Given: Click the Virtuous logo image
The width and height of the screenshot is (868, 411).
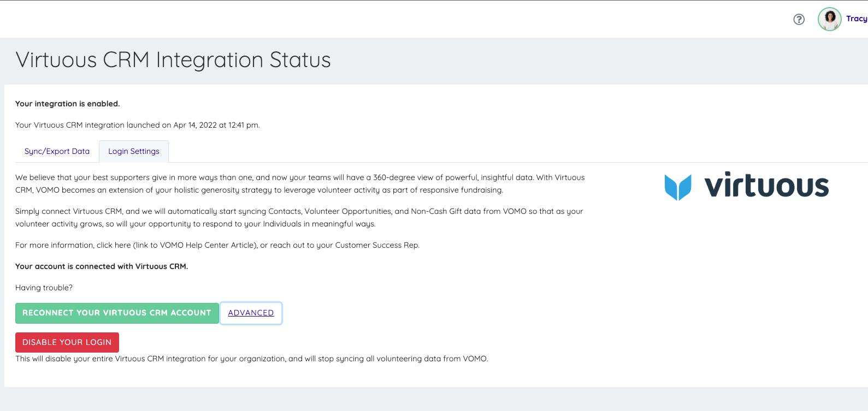Looking at the screenshot, I should (x=746, y=186).
